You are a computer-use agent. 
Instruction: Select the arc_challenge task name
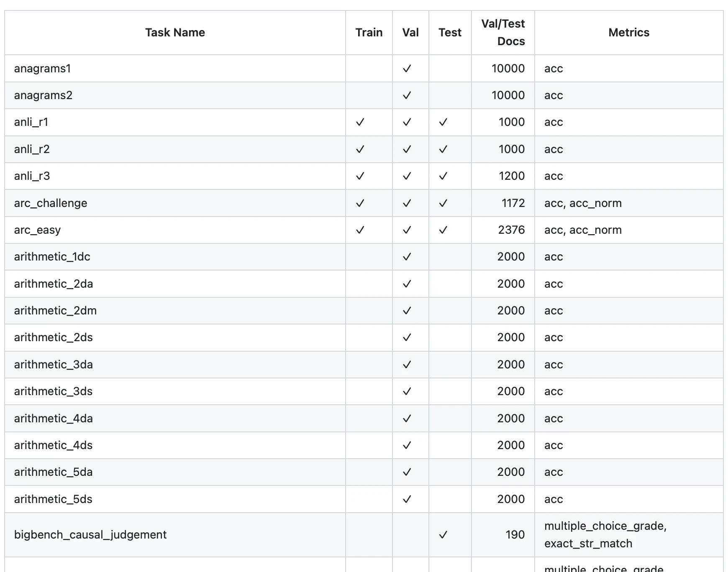pos(51,203)
